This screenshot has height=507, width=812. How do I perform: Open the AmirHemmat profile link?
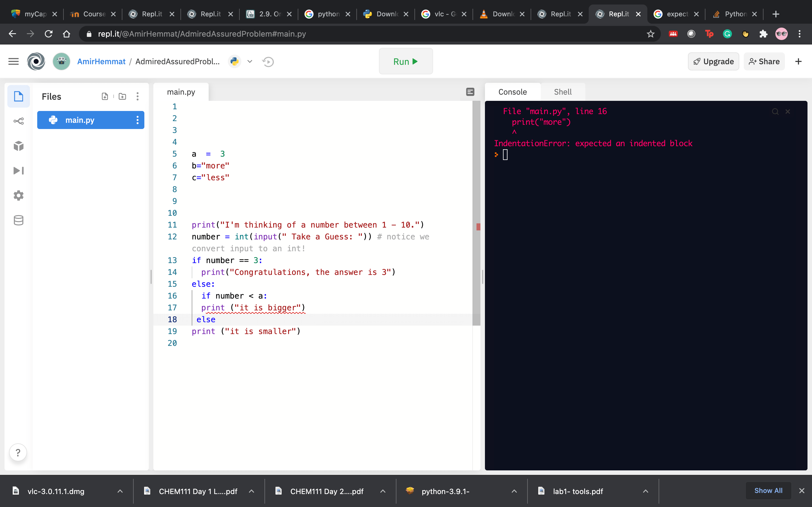pyautogui.click(x=101, y=62)
